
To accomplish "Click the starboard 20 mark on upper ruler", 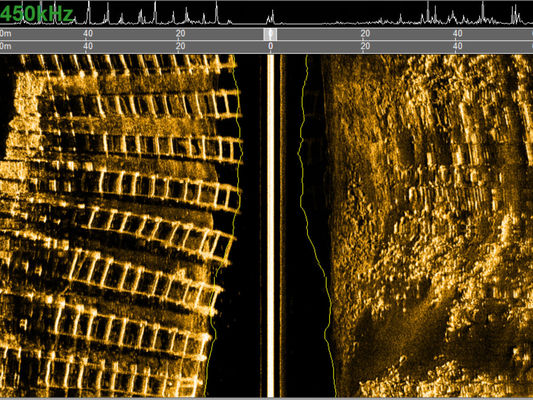I will (365, 34).
